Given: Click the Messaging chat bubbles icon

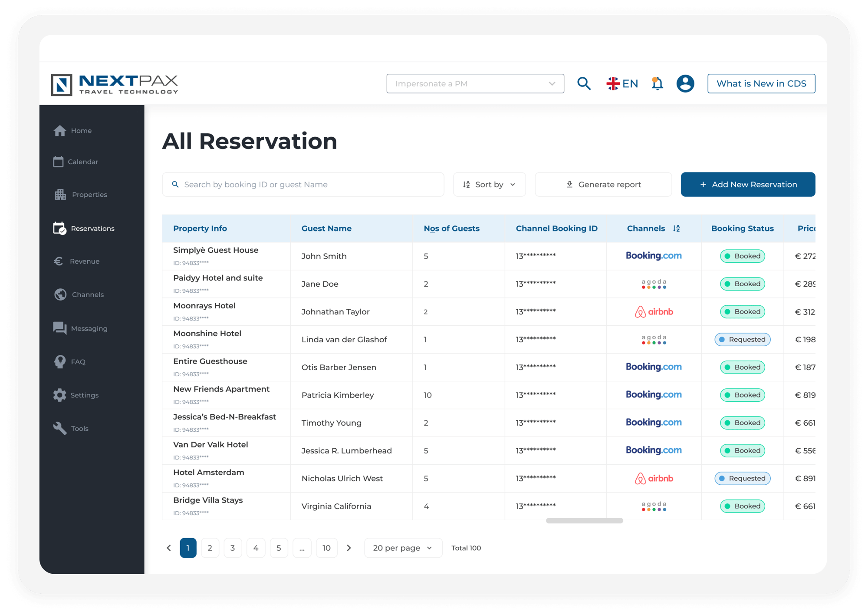Looking at the screenshot, I should 60,328.
